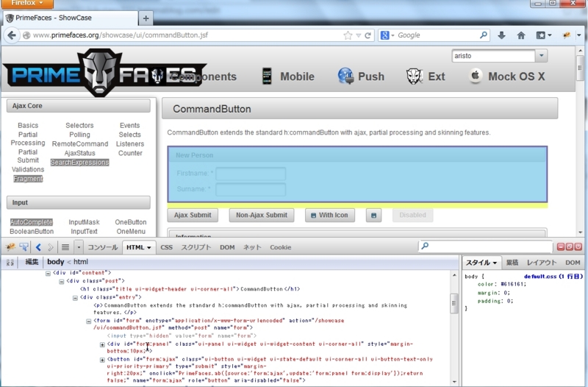Click the Ajax Submit button
Image resolution: width=588 pixels, height=387 pixels.
pyautogui.click(x=193, y=216)
